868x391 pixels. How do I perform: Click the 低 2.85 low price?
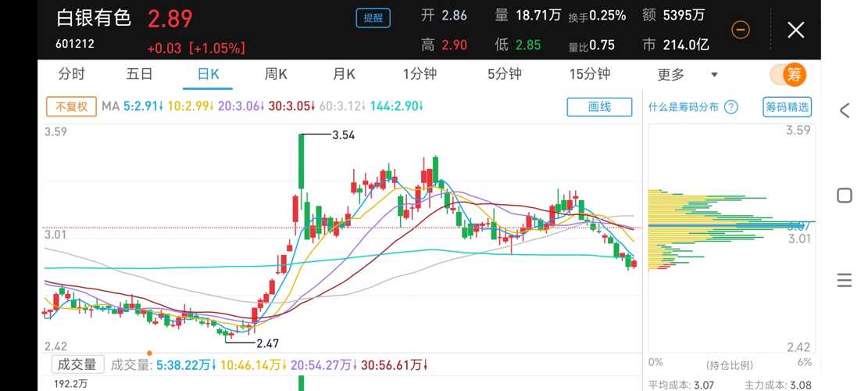point(518,45)
